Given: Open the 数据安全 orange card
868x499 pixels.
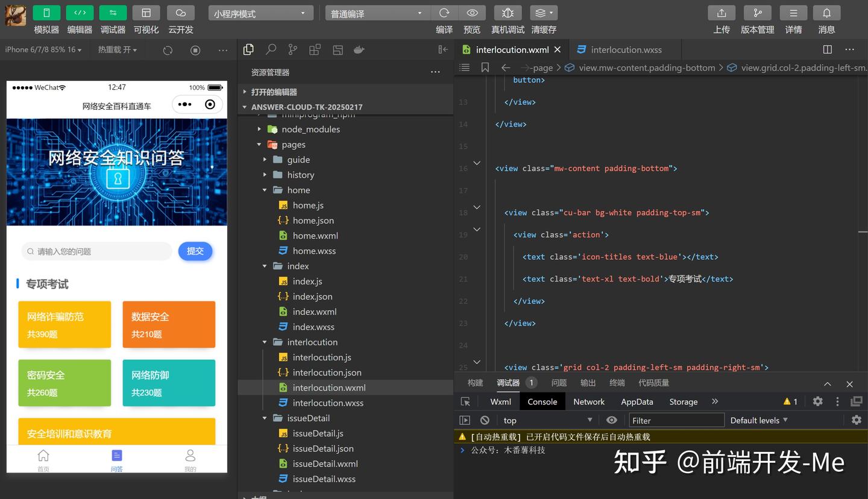Looking at the screenshot, I should click(x=169, y=324).
